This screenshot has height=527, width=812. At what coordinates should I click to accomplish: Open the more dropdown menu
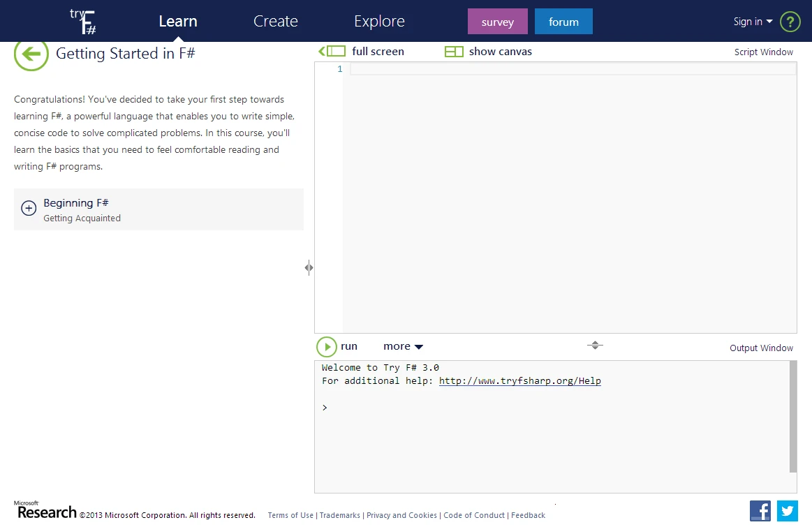[403, 347]
